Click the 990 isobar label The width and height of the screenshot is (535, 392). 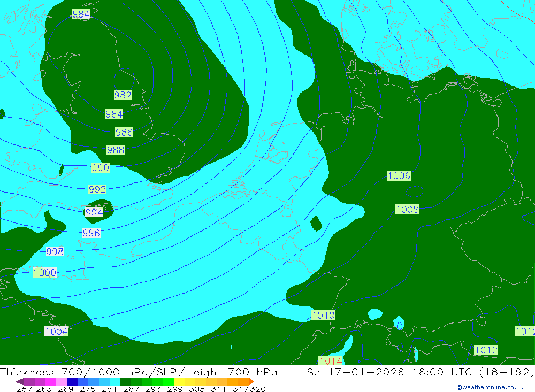101,167
